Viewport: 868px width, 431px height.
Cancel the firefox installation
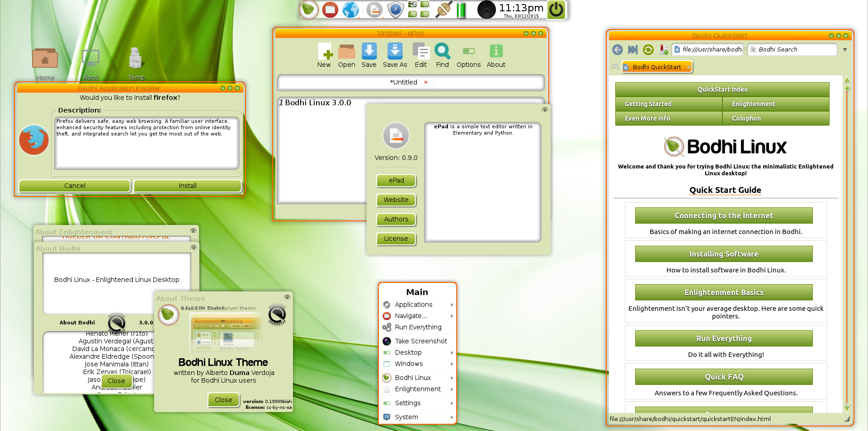[x=75, y=186]
